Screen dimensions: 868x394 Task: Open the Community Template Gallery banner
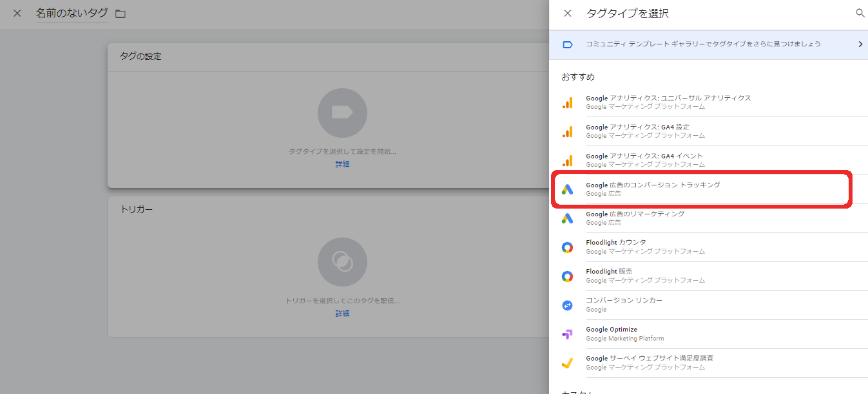pos(708,44)
